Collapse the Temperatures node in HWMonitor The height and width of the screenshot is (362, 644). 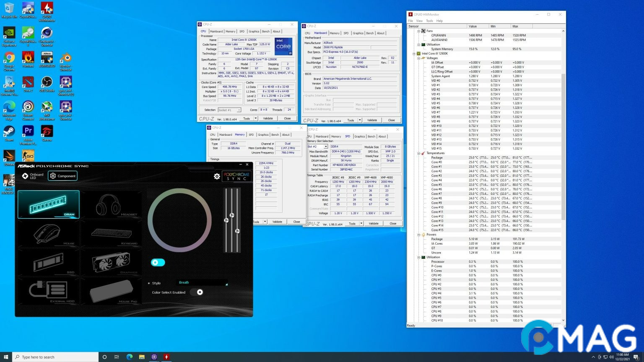419,153
